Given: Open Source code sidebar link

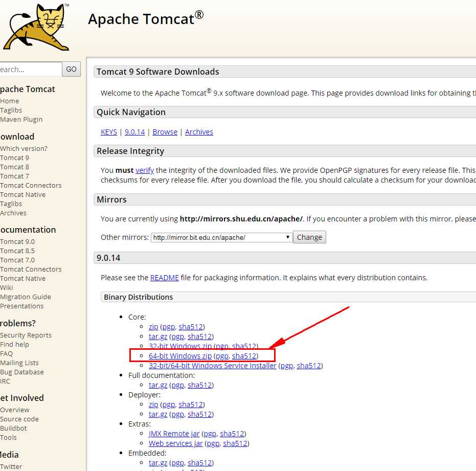Looking at the screenshot, I should (x=19, y=419).
